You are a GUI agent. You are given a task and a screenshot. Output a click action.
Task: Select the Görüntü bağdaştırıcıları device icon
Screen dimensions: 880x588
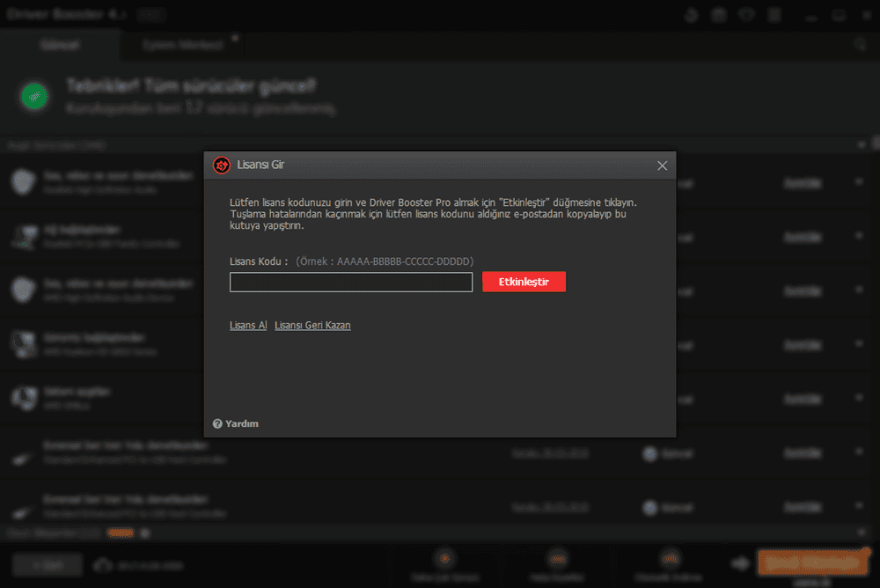(22, 342)
